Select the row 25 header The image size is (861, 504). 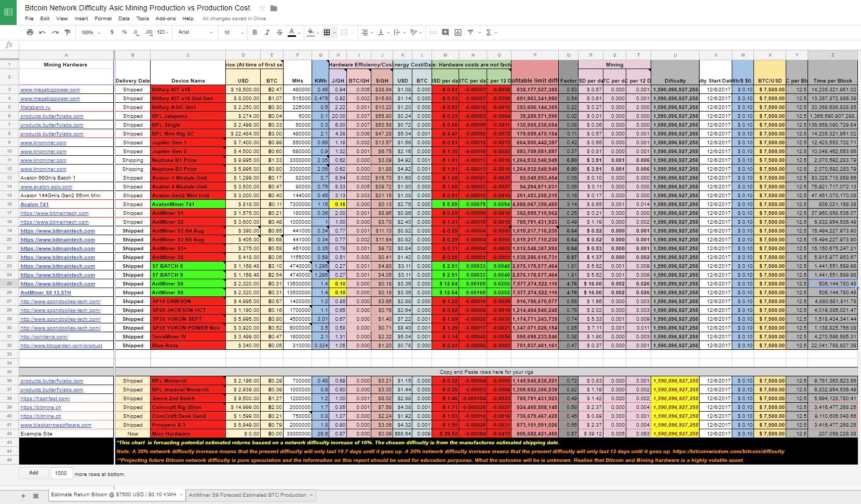tap(9, 284)
